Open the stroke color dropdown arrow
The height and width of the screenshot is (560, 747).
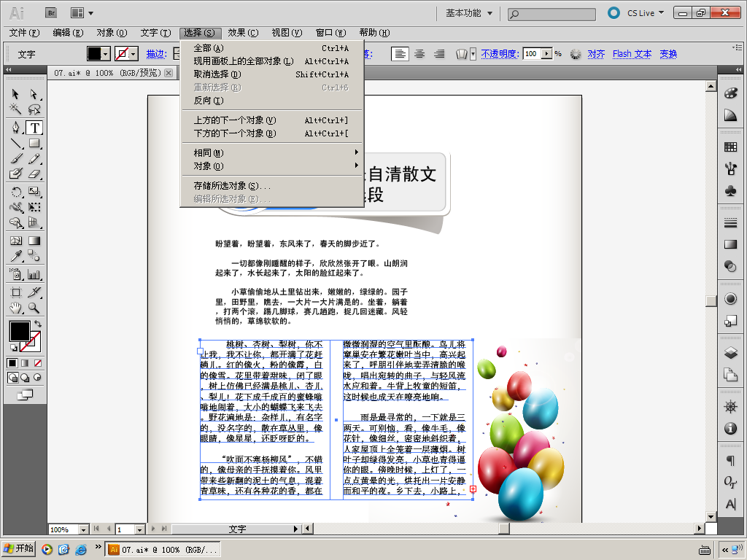click(133, 54)
